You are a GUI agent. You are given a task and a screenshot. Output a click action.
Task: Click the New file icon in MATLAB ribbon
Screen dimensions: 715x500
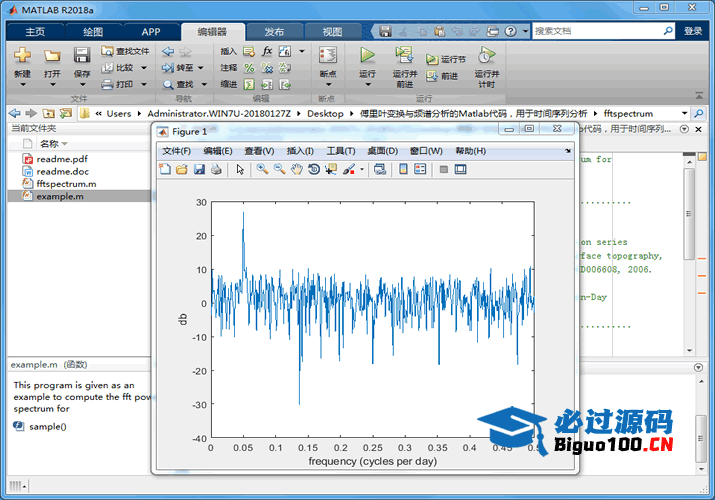pyautogui.click(x=22, y=55)
